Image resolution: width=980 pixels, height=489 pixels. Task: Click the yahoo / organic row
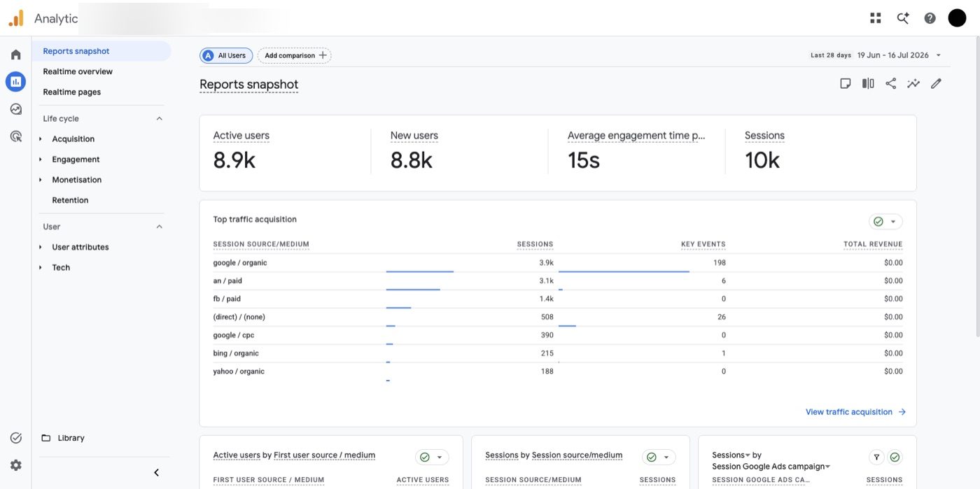coord(558,372)
